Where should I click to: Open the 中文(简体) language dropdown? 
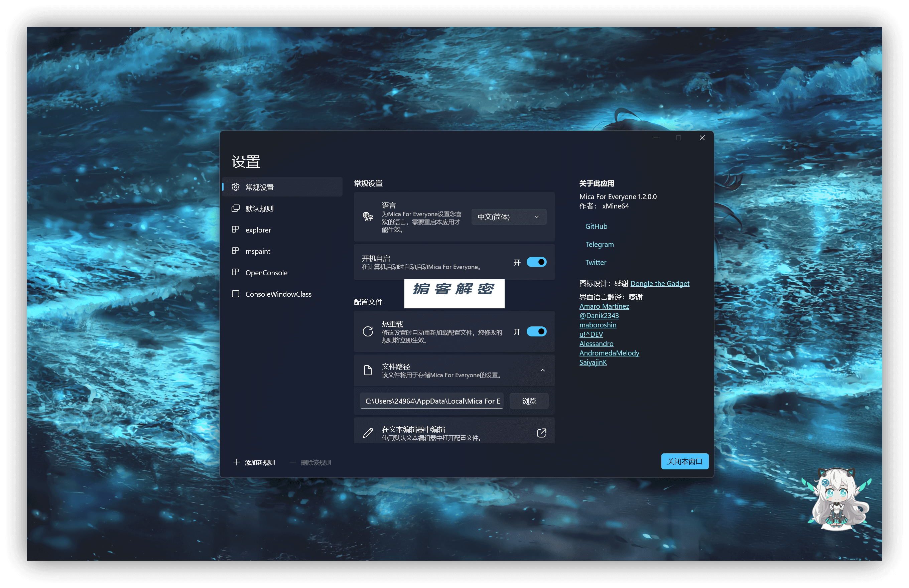coord(509,216)
